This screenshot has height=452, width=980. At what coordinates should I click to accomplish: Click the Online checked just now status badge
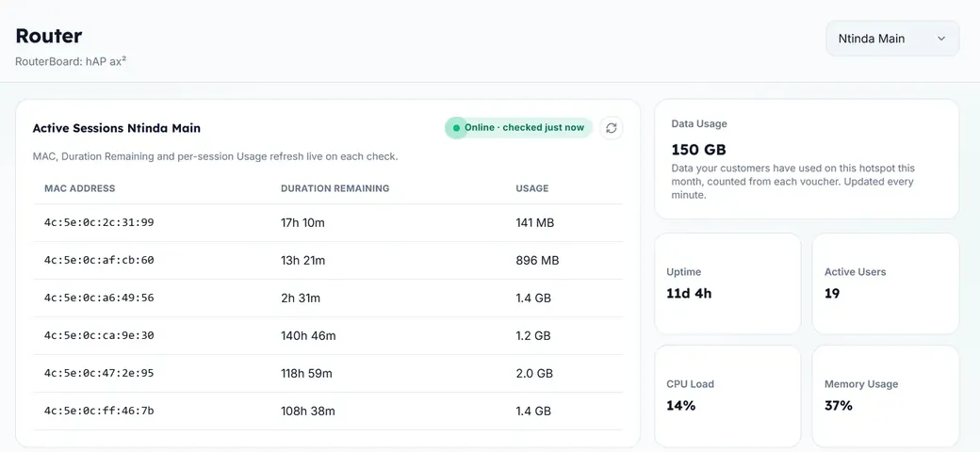click(x=518, y=128)
